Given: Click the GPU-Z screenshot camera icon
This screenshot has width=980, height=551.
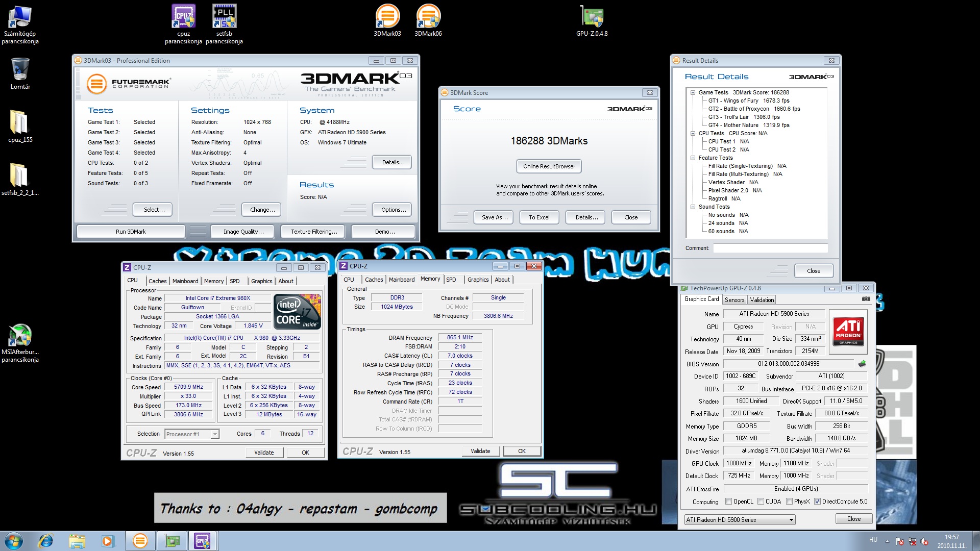Looking at the screenshot, I should (866, 299).
